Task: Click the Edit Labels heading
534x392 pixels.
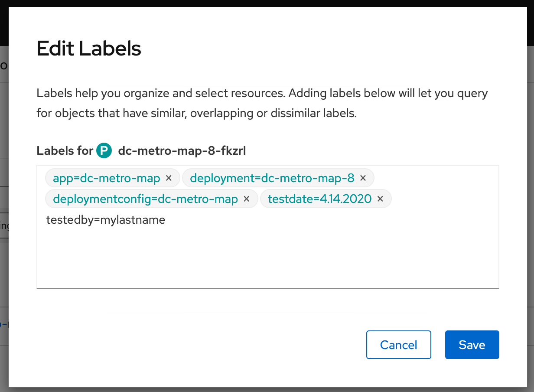Action: pos(89,49)
